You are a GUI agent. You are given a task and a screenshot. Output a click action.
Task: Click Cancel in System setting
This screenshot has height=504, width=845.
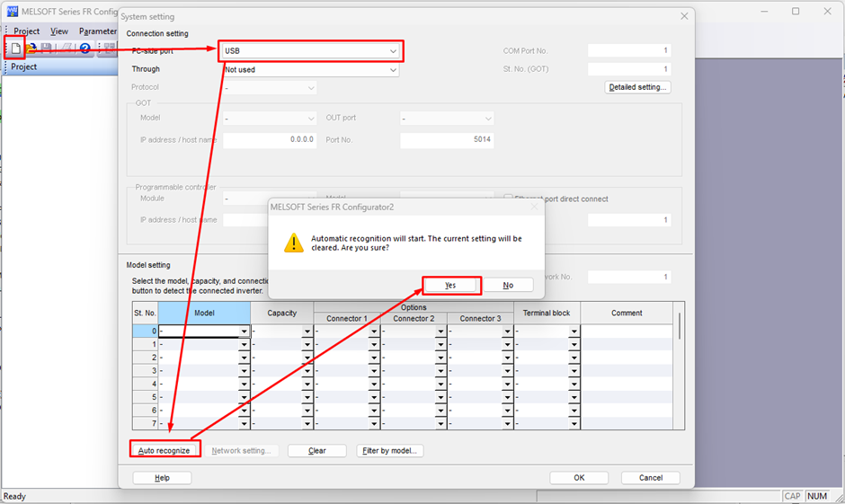pos(651,477)
